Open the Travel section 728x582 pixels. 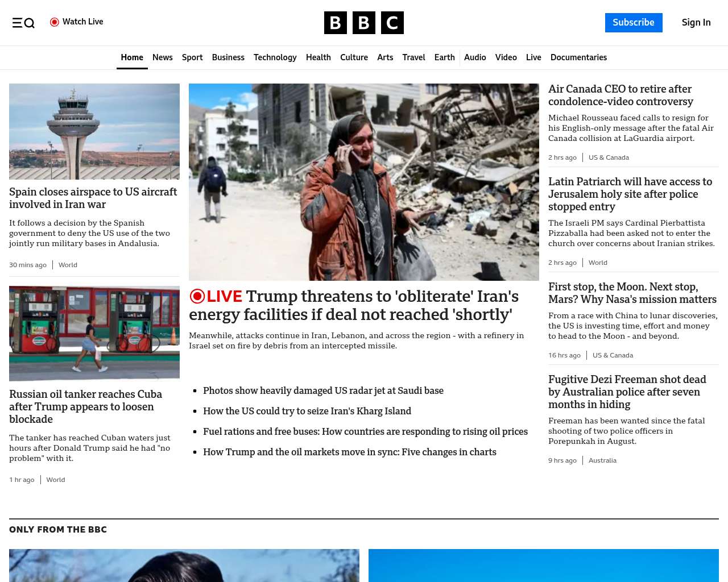coord(413,57)
